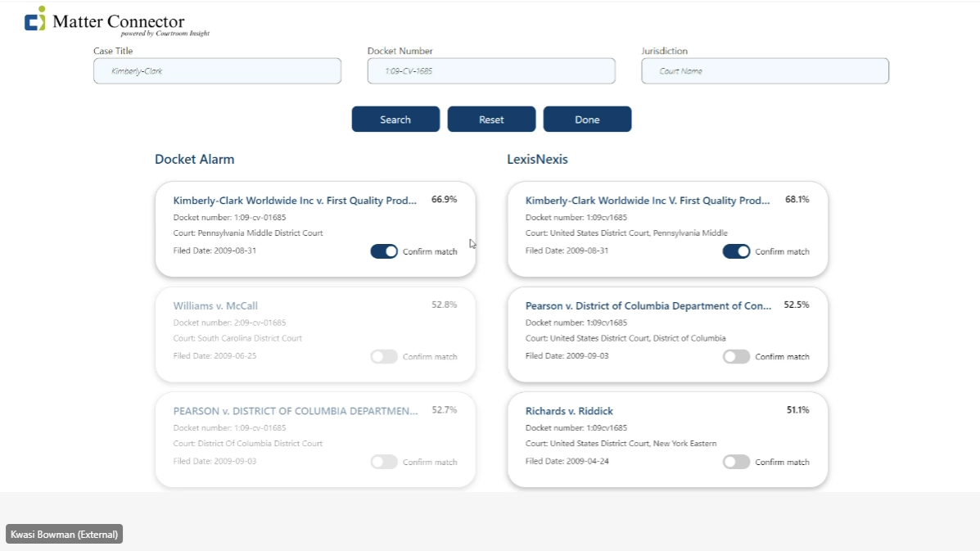The image size is (980, 551).
Task: Toggle Confirm match for Richards v. Riddick
Action: click(x=736, y=462)
